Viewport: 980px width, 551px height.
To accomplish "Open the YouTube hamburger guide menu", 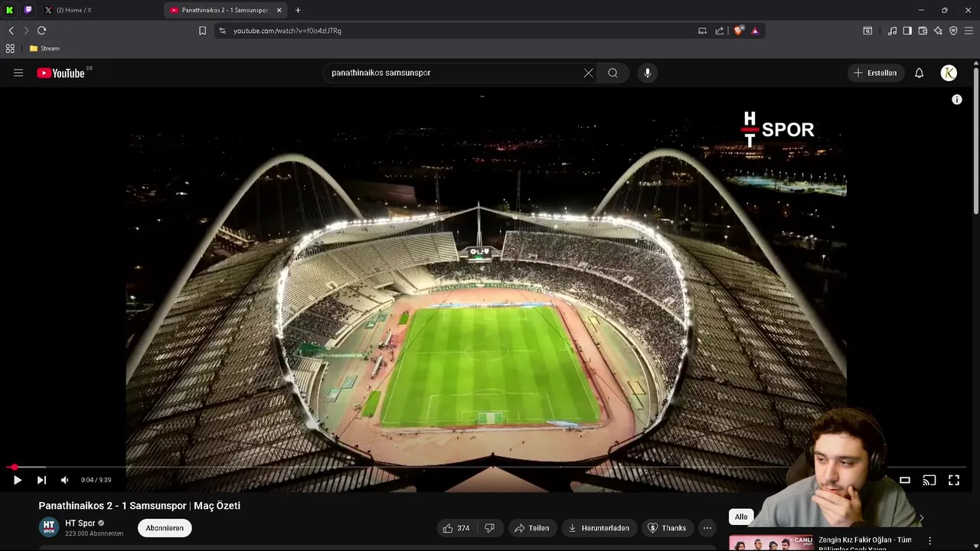I will pyautogui.click(x=18, y=73).
